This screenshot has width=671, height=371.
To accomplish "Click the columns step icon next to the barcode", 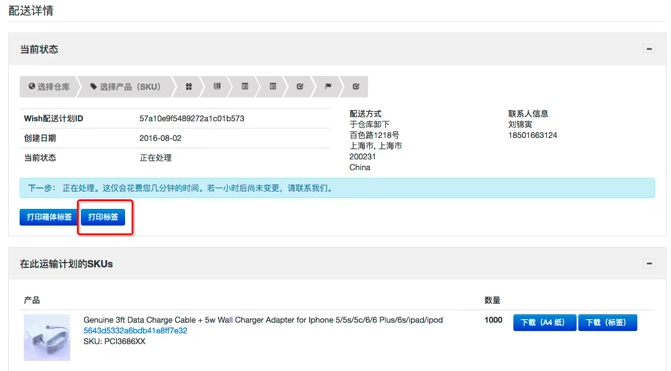I will tap(245, 86).
